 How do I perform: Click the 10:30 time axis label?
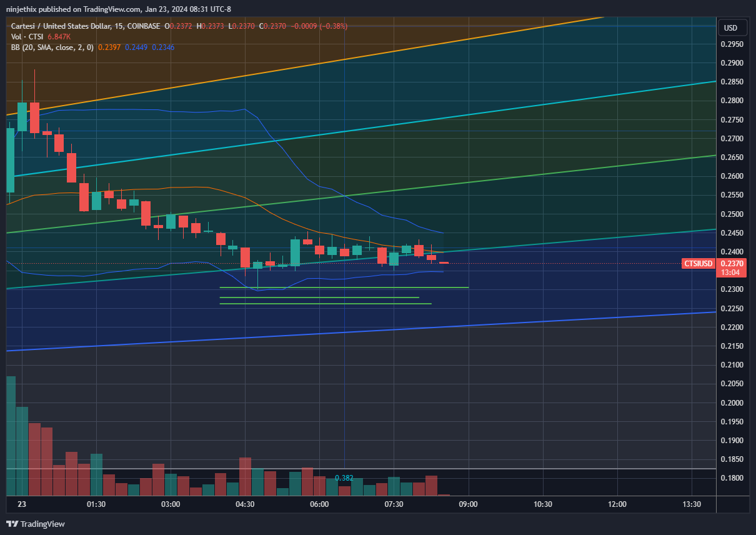coord(542,504)
